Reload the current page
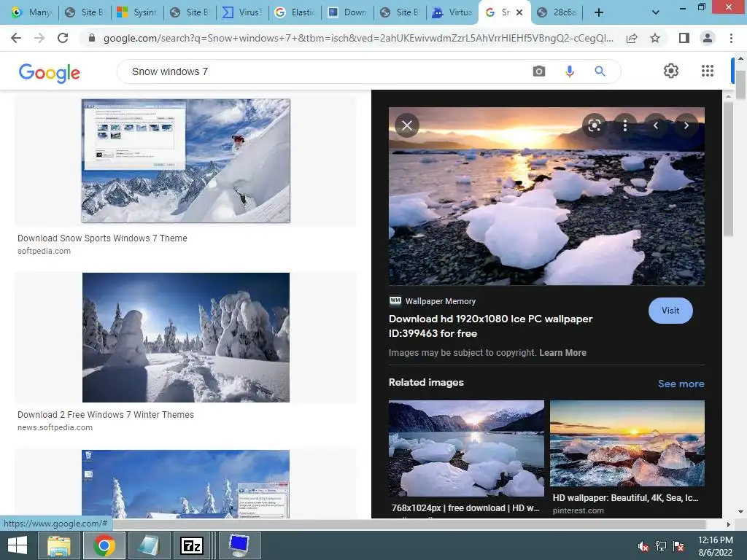747x560 pixels. pyautogui.click(x=63, y=38)
